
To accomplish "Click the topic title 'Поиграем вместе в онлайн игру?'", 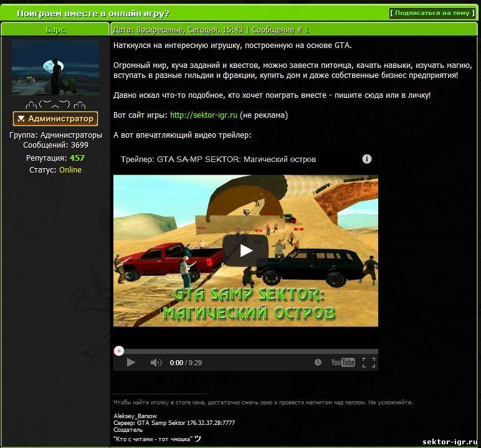I will (93, 14).
